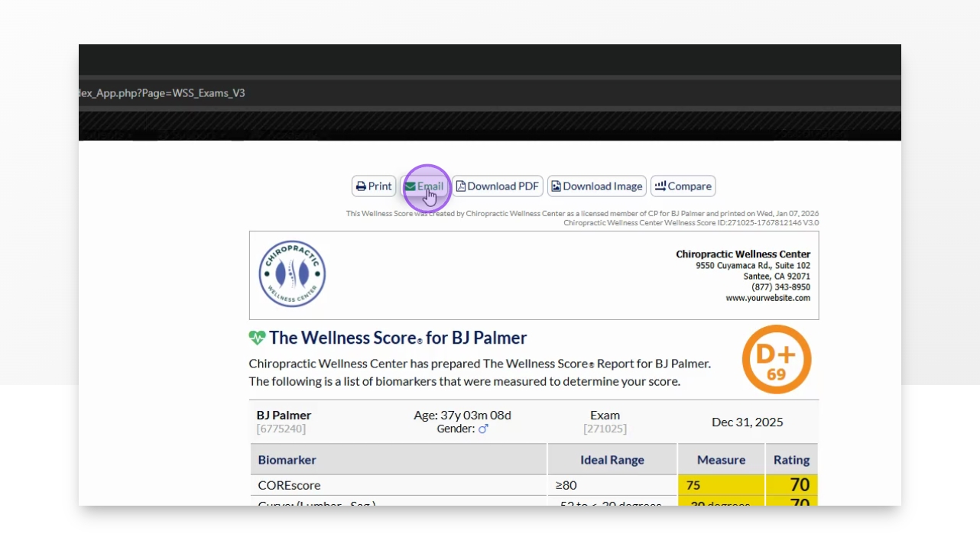Click the Rating column header

point(792,460)
